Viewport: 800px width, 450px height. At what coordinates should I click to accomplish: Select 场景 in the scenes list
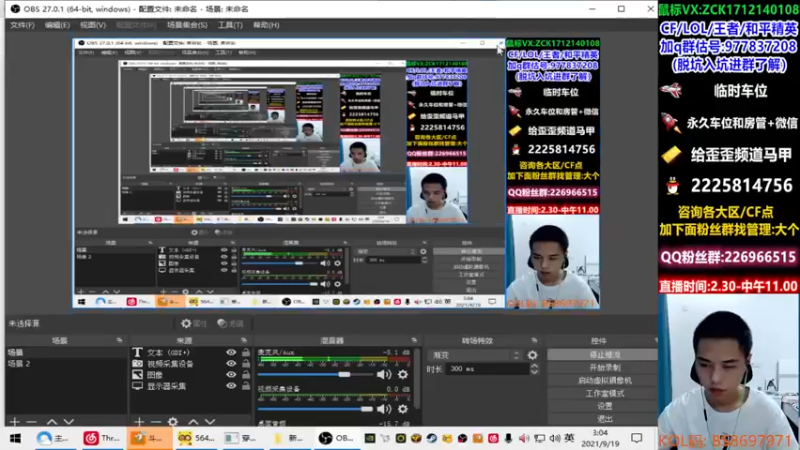tap(66, 353)
